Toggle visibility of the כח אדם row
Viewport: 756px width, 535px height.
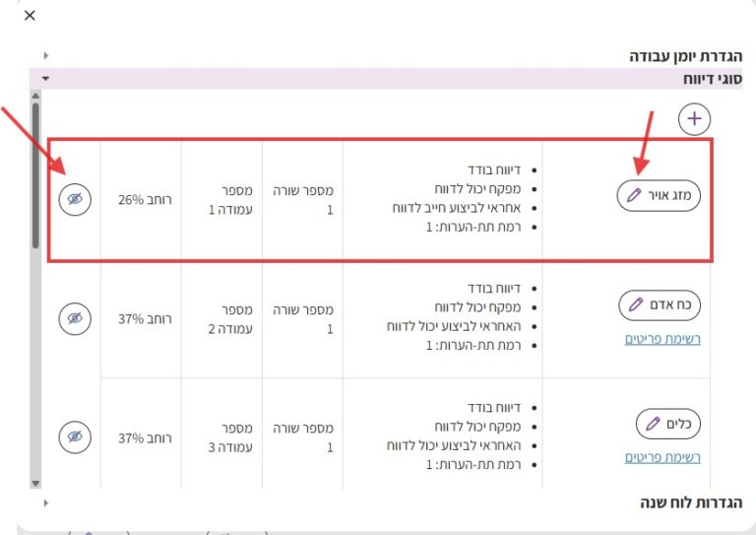pos(75,318)
